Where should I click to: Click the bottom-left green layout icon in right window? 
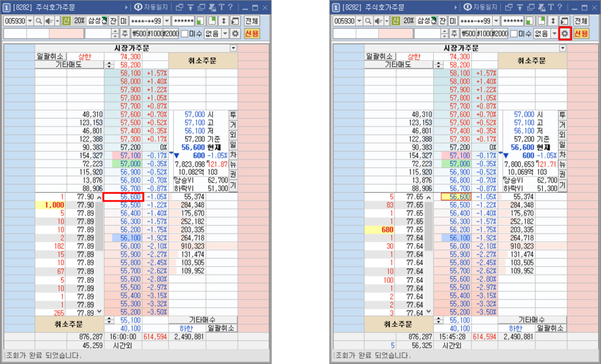pos(530,21)
